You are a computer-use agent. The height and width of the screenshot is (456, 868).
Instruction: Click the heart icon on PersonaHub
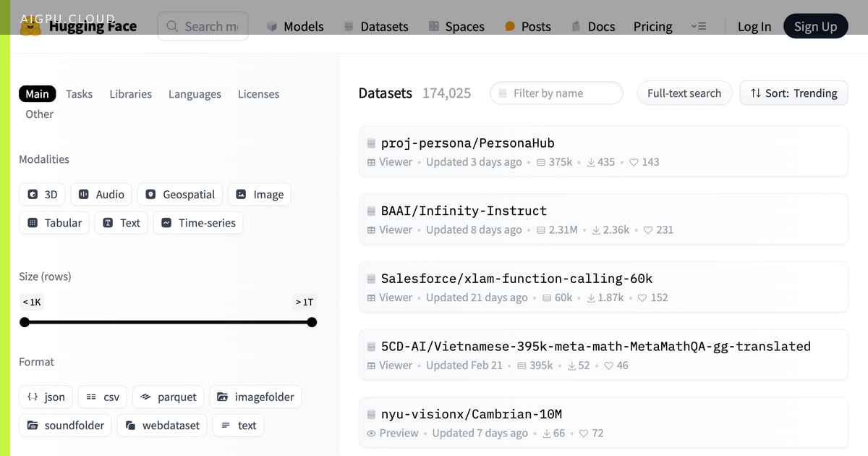(634, 162)
